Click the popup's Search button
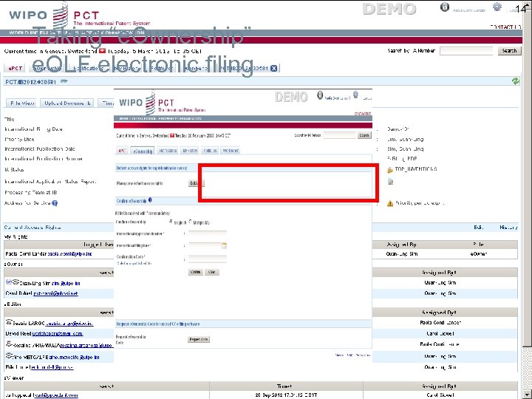The image size is (532, 399). (364, 135)
